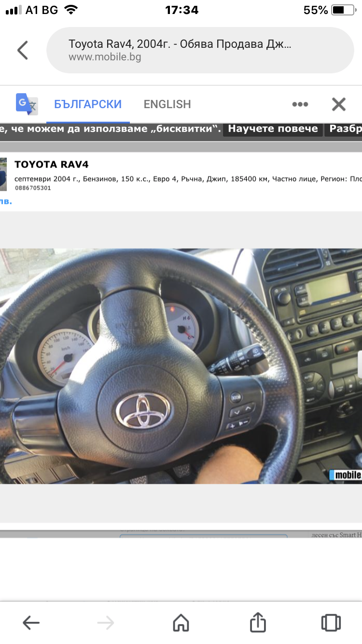Tap the Google Translate logo icon
The image size is (362, 644).
(x=27, y=104)
